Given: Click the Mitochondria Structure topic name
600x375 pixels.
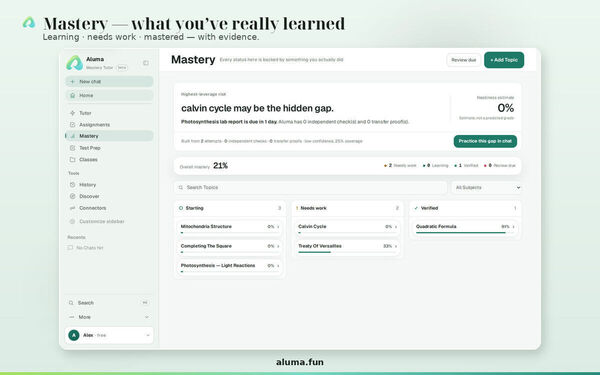Looking at the screenshot, I should tap(206, 227).
